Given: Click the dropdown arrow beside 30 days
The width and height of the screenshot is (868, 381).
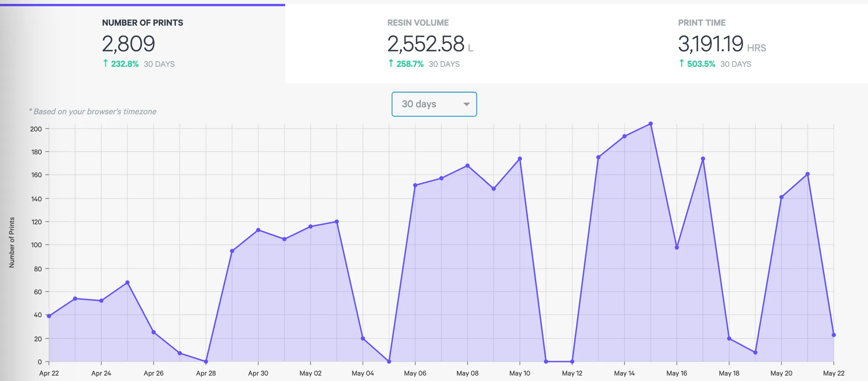Looking at the screenshot, I should tap(467, 104).
